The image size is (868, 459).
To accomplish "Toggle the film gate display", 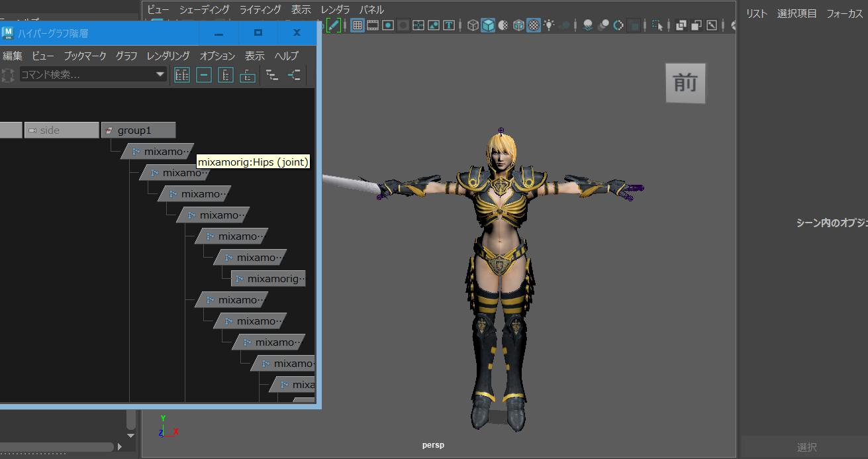I will tap(373, 25).
